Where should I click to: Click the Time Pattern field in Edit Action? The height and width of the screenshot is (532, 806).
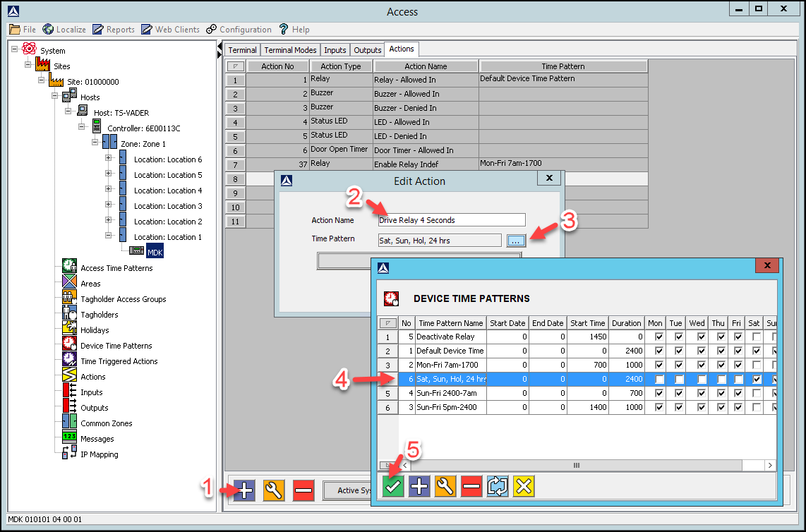pyautogui.click(x=440, y=241)
